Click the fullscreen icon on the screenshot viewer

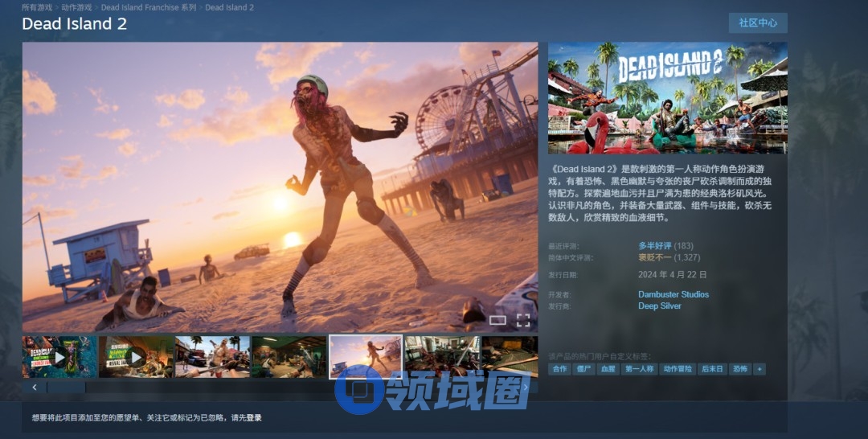(523, 320)
